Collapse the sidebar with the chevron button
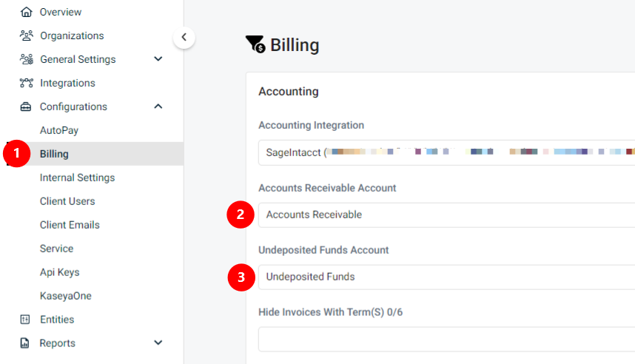Image resolution: width=635 pixels, height=364 pixels. click(184, 37)
